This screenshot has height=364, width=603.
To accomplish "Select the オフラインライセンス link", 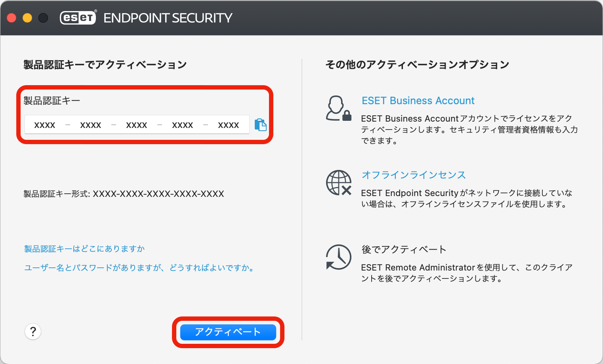I will (x=414, y=175).
